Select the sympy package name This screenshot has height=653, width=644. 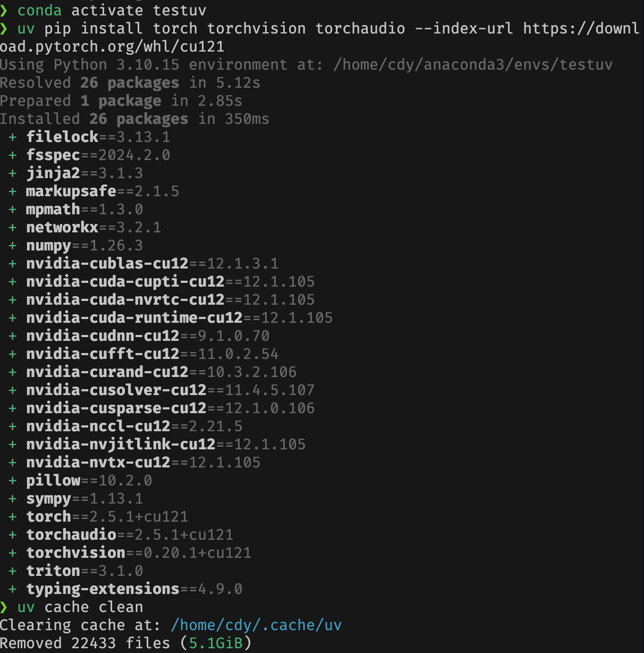click(48, 499)
